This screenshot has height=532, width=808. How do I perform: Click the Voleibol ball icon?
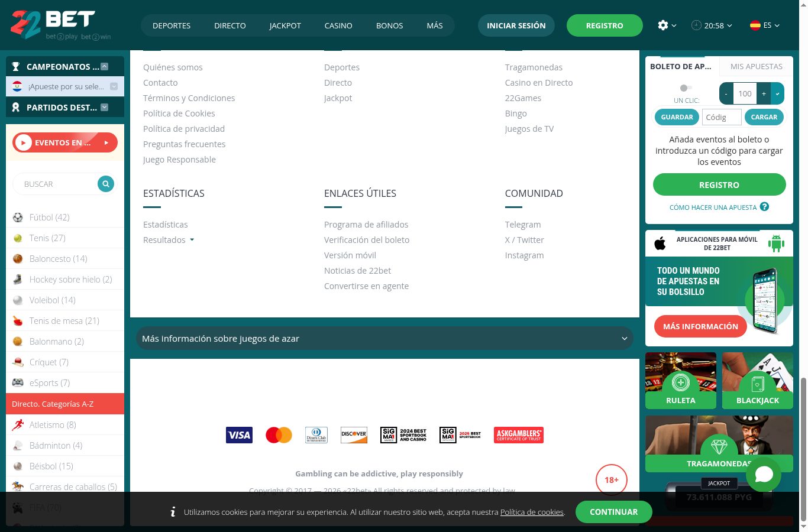[18, 300]
